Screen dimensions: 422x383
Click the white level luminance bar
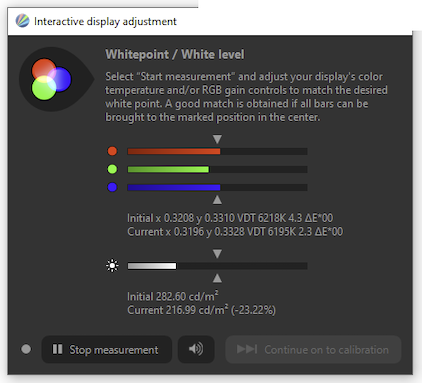[x=217, y=266]
